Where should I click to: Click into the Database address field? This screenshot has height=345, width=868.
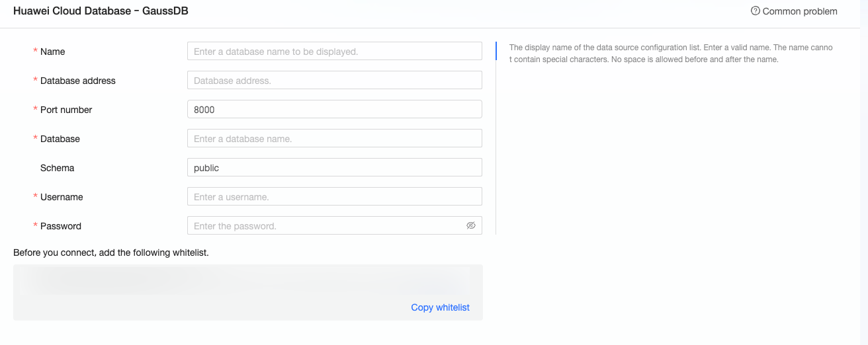click(x=334, y=81)
